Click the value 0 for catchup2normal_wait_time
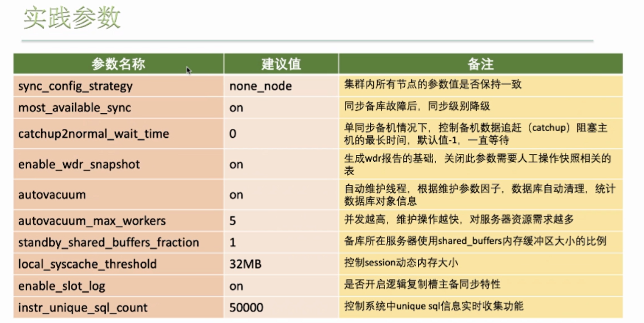 [x=281, y=134]
